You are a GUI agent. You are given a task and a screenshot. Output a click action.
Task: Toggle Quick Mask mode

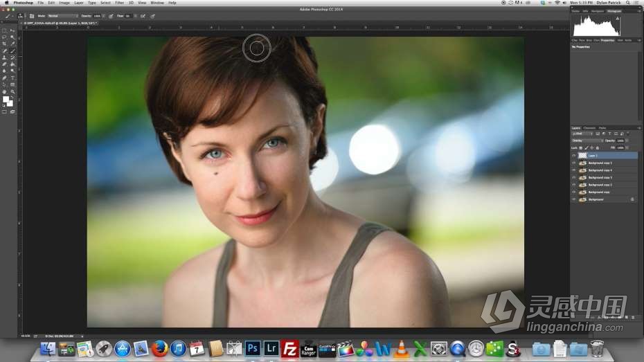(4, 111)
